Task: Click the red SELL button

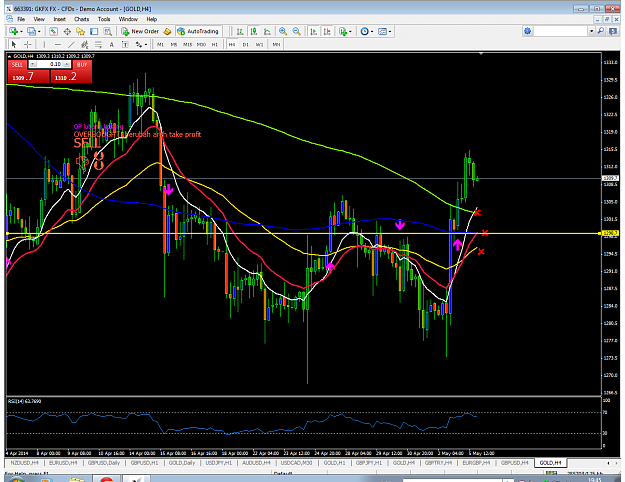Action: (x=17, y=65)
